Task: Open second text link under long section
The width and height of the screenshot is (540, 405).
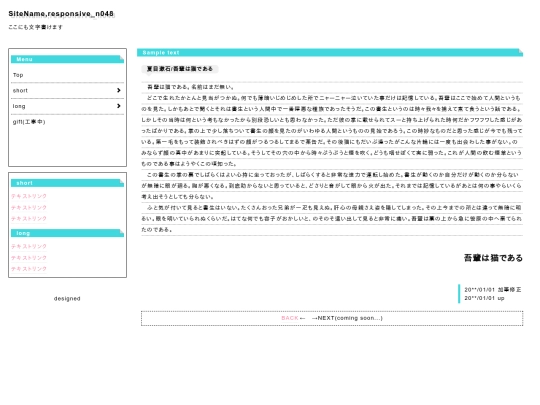Action: click(29, 258)
